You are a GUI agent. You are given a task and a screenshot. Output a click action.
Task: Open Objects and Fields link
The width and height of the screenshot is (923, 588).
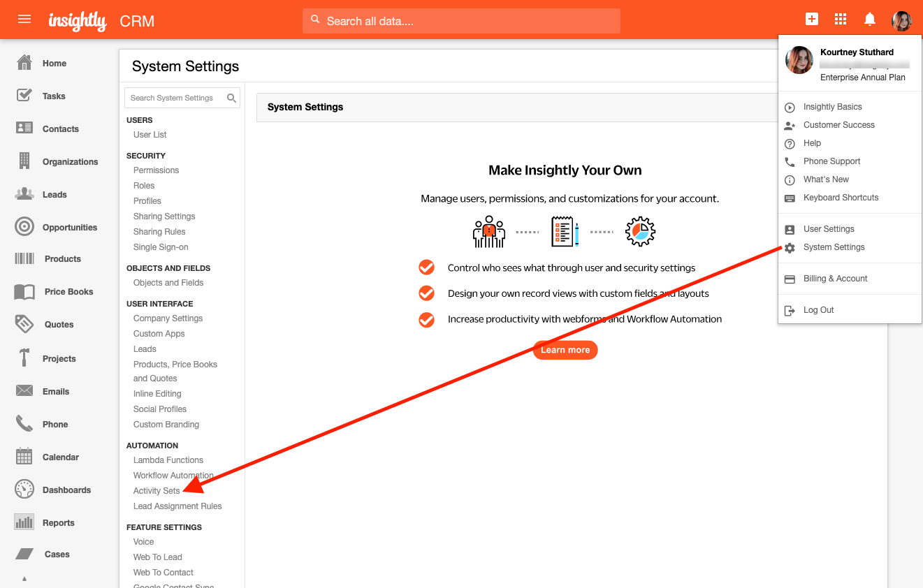[x=168, y=283]
